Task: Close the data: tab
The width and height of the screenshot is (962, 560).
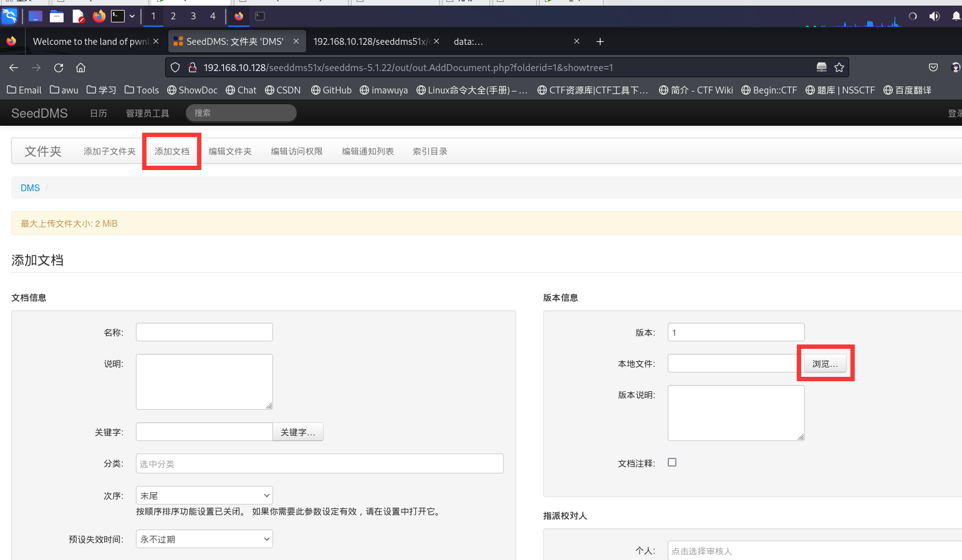Action: coord(577,41)
